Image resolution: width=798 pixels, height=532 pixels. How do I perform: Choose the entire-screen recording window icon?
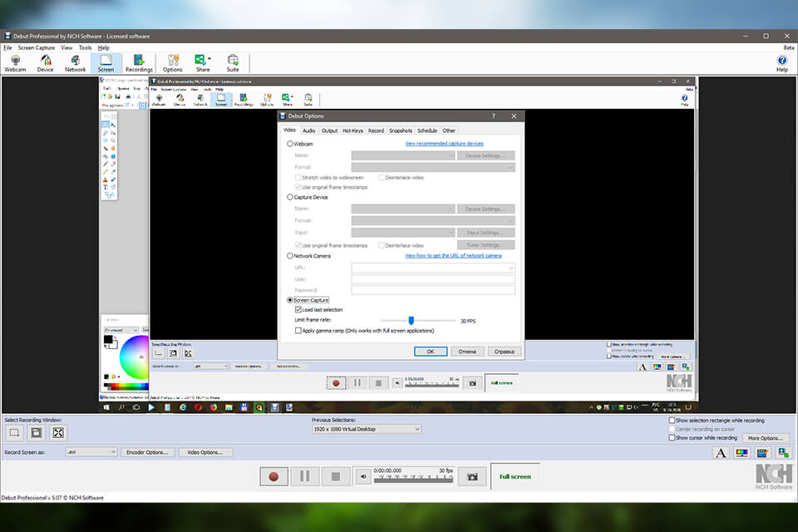click(x=58, y=433)
